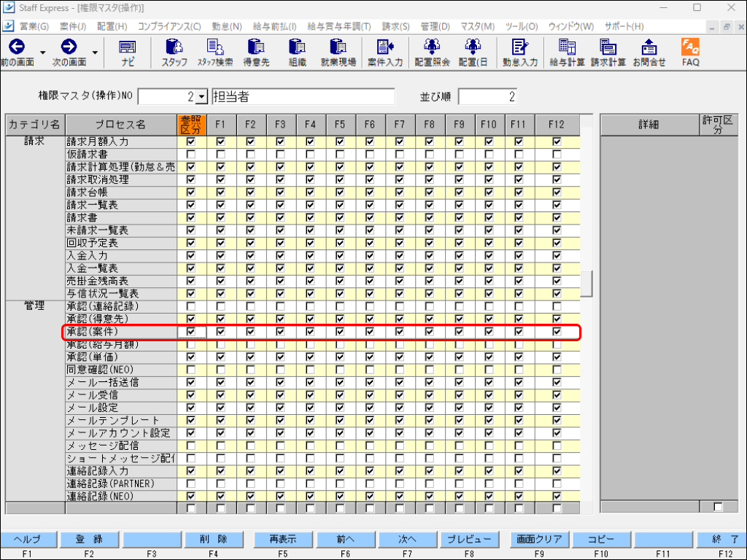Image resolution: width=747 pixels, height=560 pixels.
Task: Click the 次へ function button
Action: tap(407, 540)
